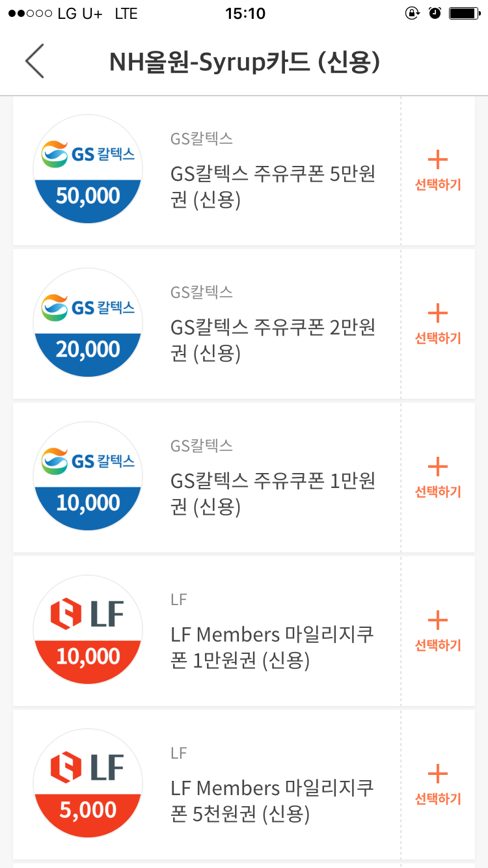
Task: Open GS칼텍스 주유쿠폰 1만원권 title text
Action: 273,494
